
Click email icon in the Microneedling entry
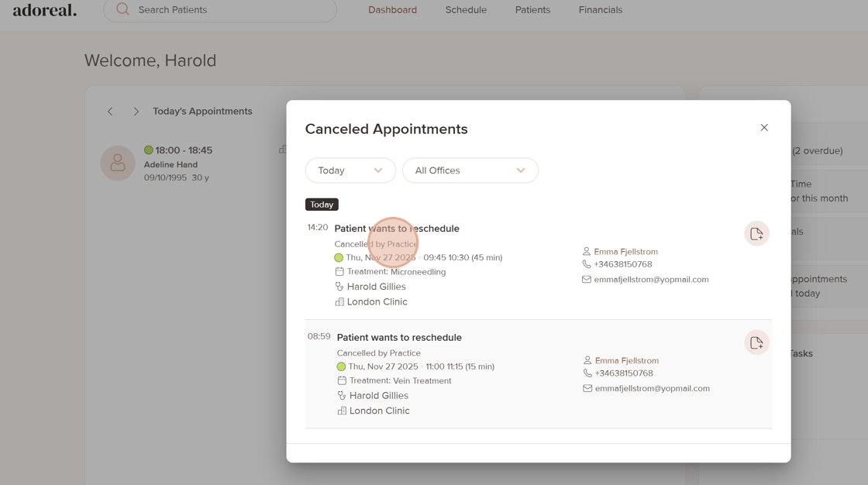[586, 280]
